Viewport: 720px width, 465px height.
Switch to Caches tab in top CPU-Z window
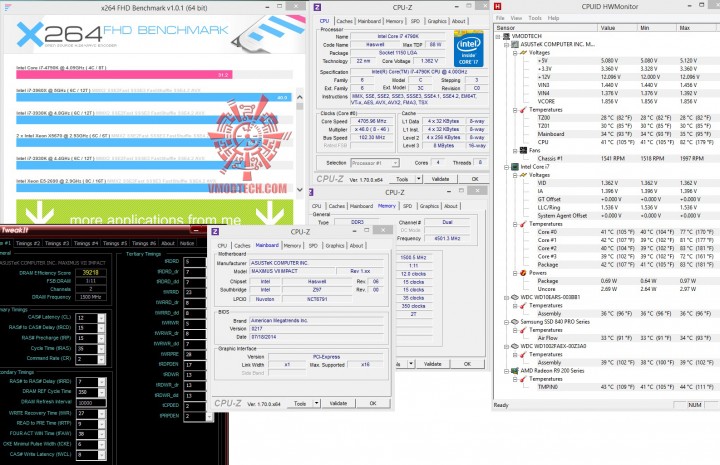coord(344,21)
